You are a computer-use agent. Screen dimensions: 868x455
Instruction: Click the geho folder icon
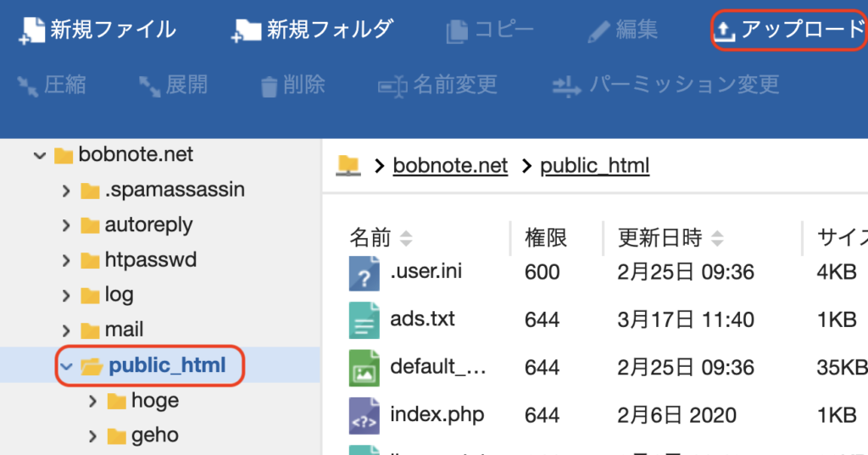point(116,436)
